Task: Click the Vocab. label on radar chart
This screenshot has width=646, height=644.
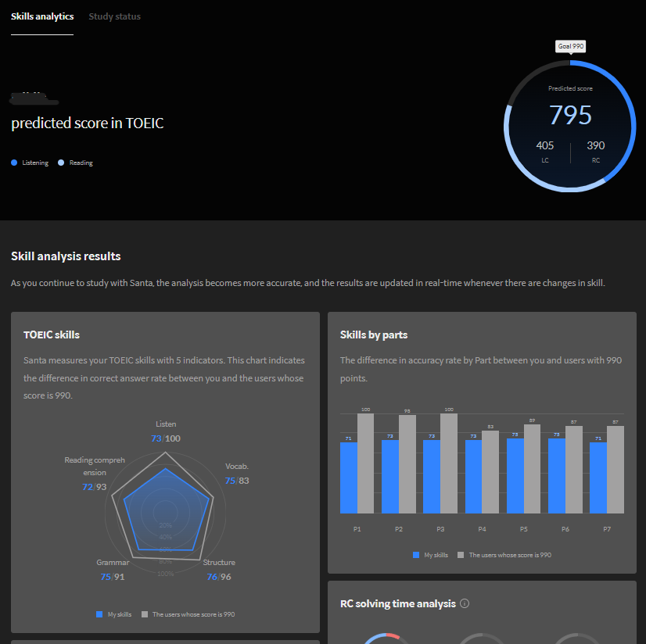Action: click(x=236, y=467)
